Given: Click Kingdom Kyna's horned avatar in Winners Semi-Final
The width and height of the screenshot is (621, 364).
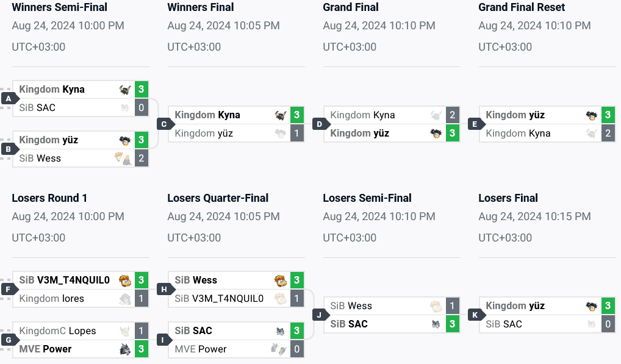Looking at the screenshot, I should [x=124, y=89].
